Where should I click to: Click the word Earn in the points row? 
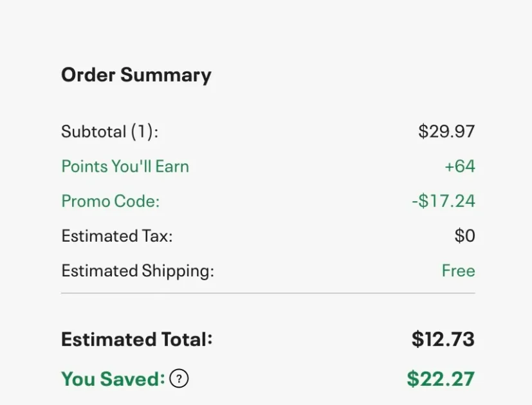point(172,166)
